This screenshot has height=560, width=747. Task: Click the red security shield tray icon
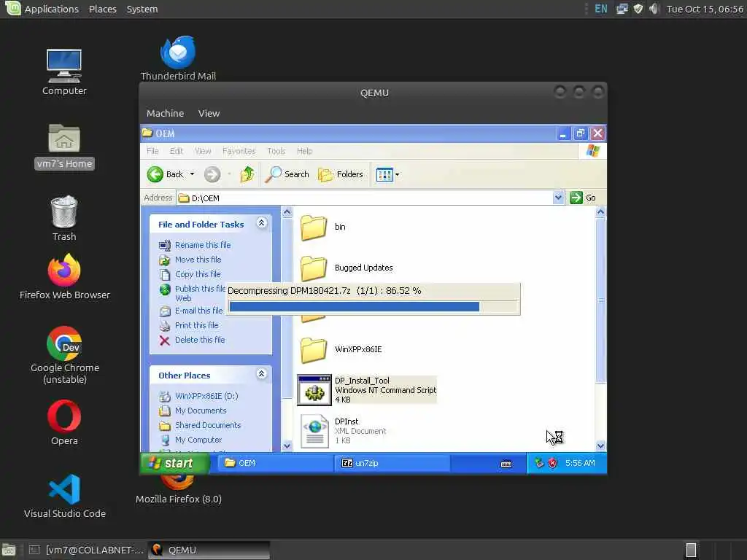point(552,463)
